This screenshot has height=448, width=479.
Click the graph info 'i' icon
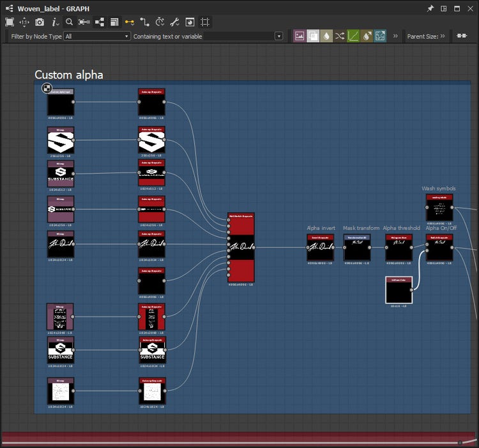(x=54, y=22)
